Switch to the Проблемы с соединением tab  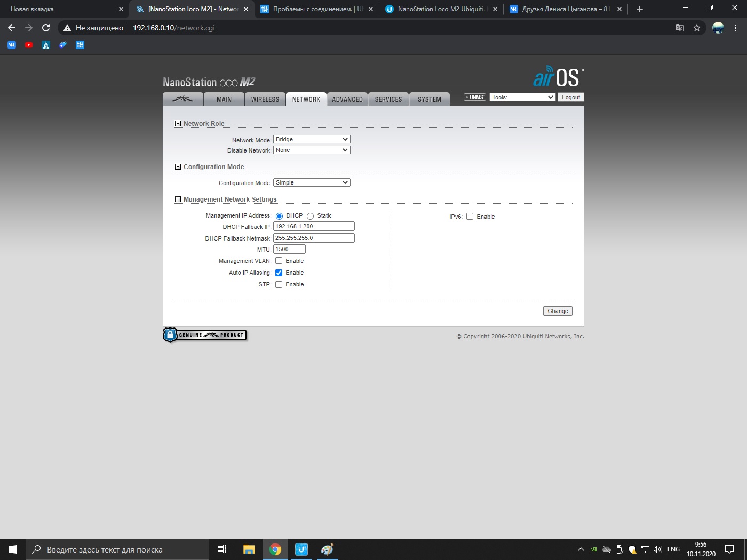pyautogui.click(x=317, y=9)
